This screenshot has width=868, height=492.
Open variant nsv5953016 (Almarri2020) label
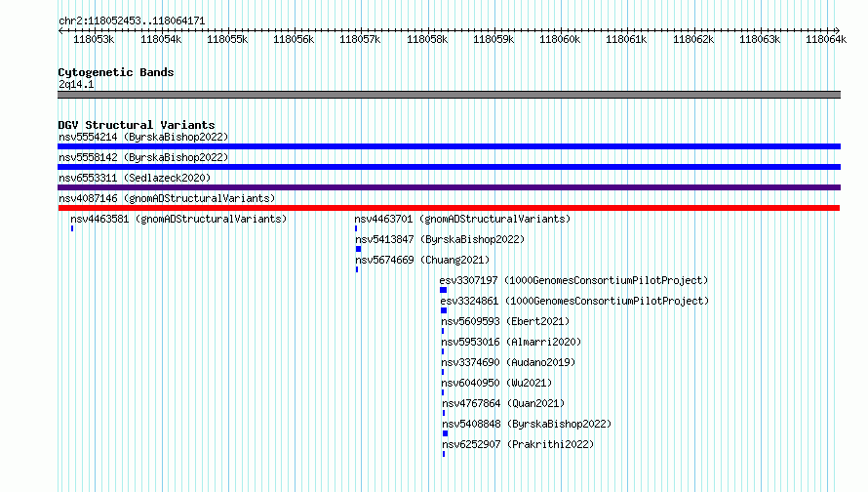[511, 343]
